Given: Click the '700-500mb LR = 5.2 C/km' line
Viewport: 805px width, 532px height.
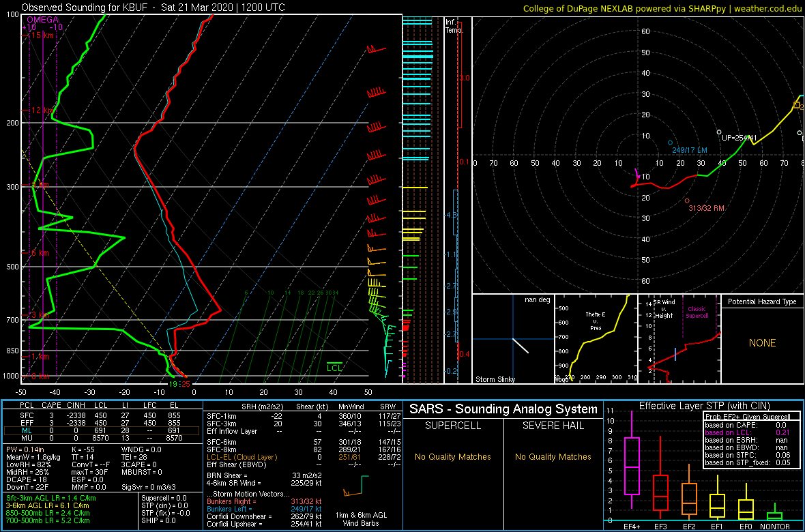Looking at the screenshot, I should [48, 520].
